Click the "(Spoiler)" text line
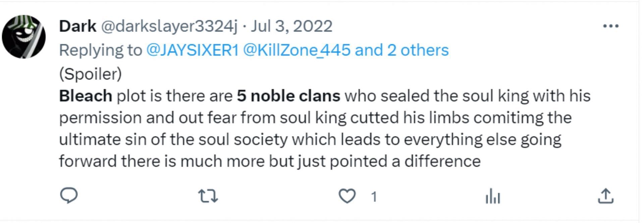644x223 pixels. point(90,74)
